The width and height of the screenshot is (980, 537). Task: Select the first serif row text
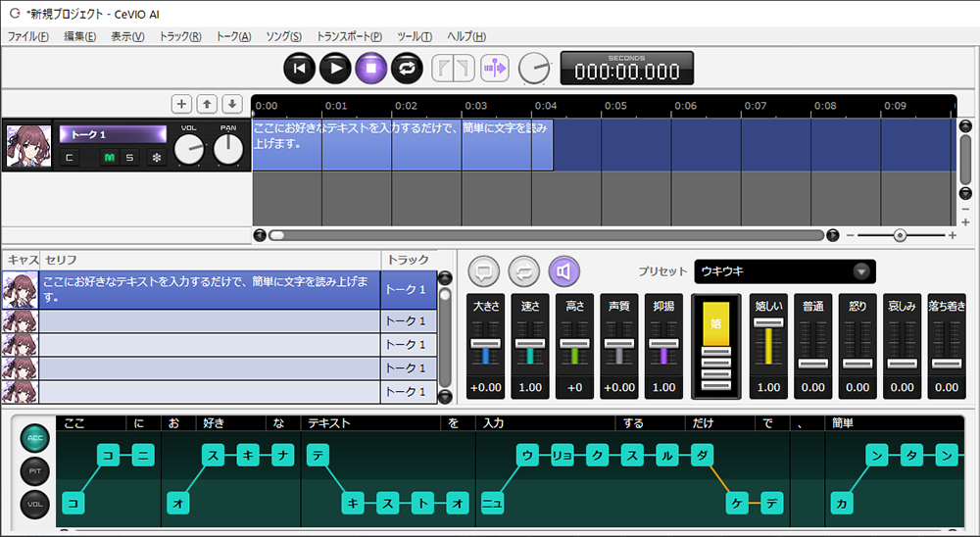tap(210, 289)
